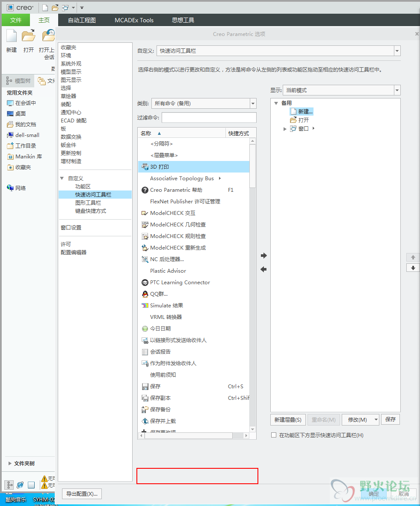
Task: Open the 修改(M) dropdown button
Action: [360, 420]
